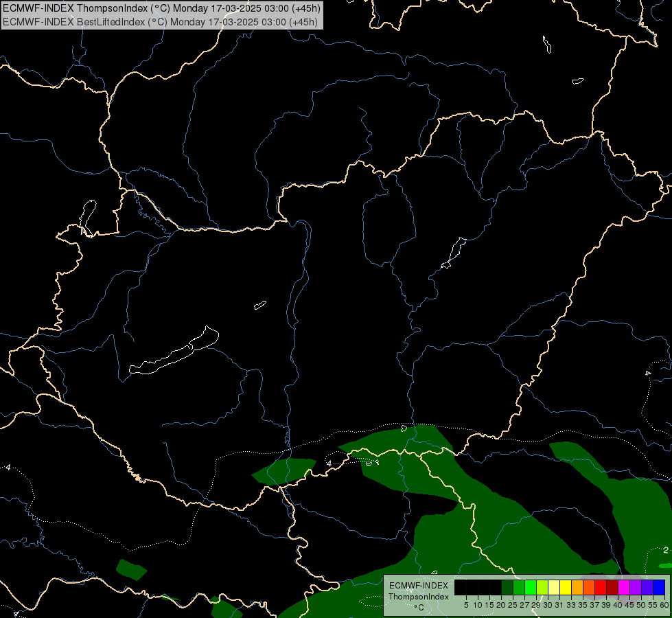Click the legend scale value 33
672x618 pixels.
point(571,605)
